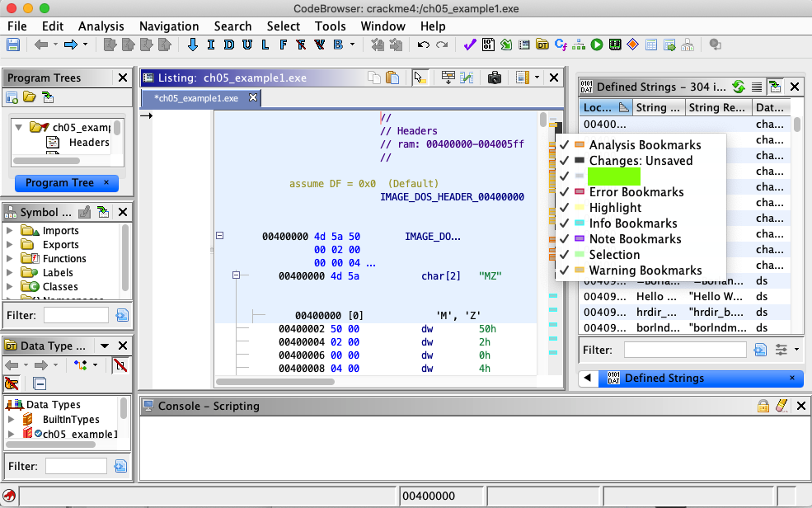Click the green color swatch in marker list
The width and height of the screenshot is (812, 508).
[614, 176]
